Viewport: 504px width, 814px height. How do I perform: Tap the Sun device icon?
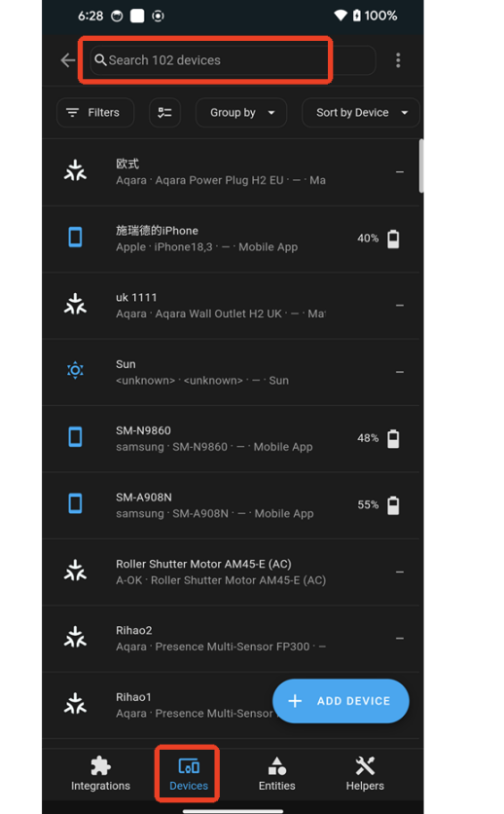point(75,370)
